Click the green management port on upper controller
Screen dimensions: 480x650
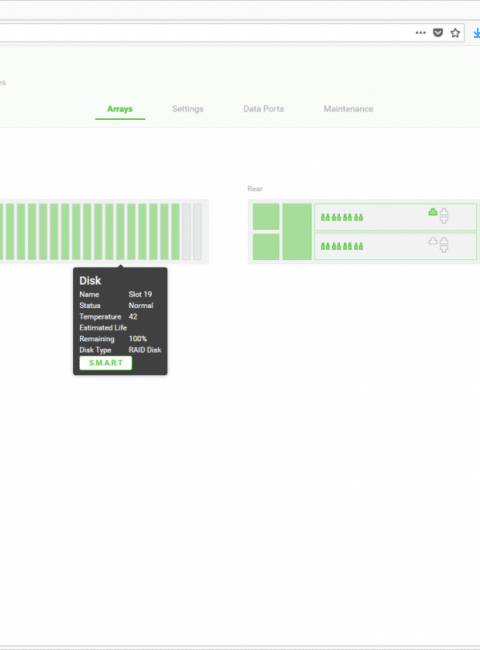[433, 212]
